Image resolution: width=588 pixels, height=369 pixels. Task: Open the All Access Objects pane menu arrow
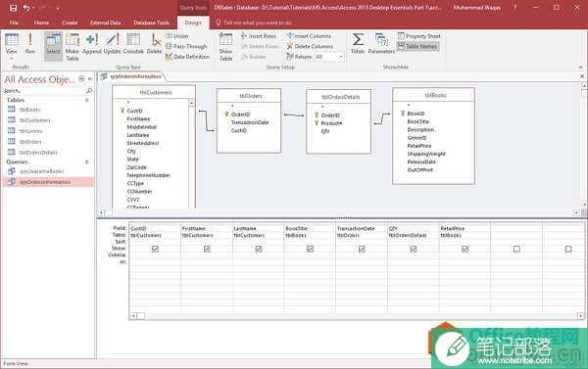(81, 78)
